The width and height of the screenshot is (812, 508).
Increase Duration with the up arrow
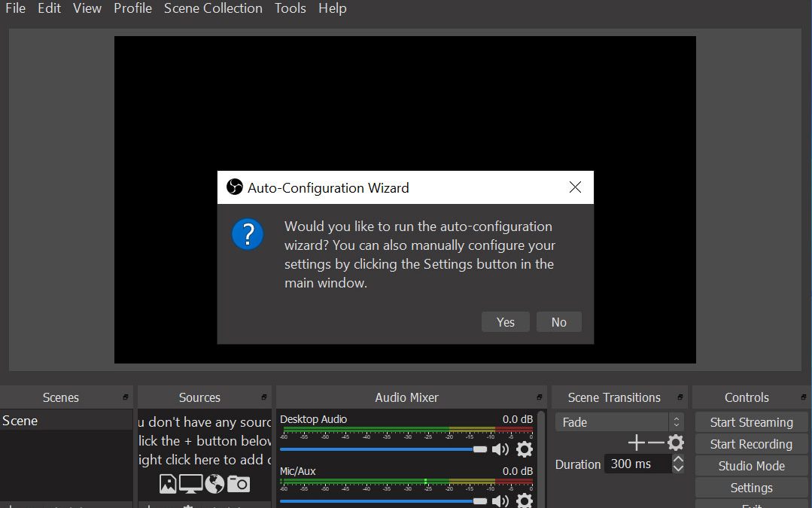[678, 459]
